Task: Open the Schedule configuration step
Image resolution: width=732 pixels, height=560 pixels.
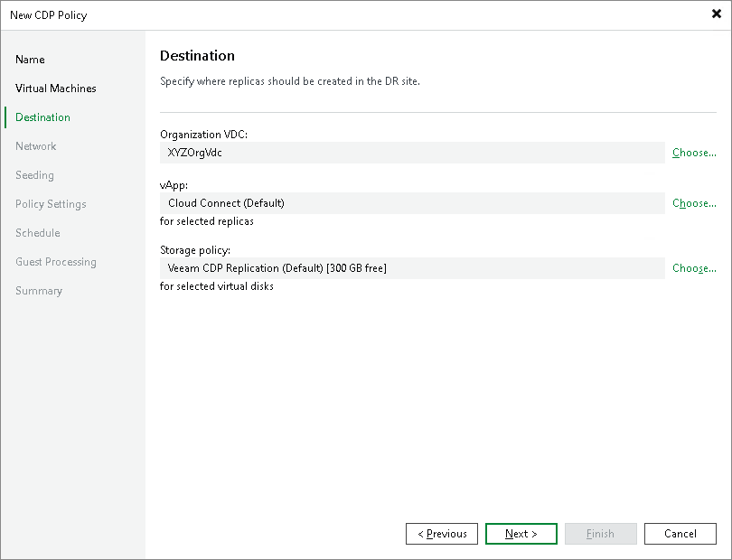Action: pos(38,232)
